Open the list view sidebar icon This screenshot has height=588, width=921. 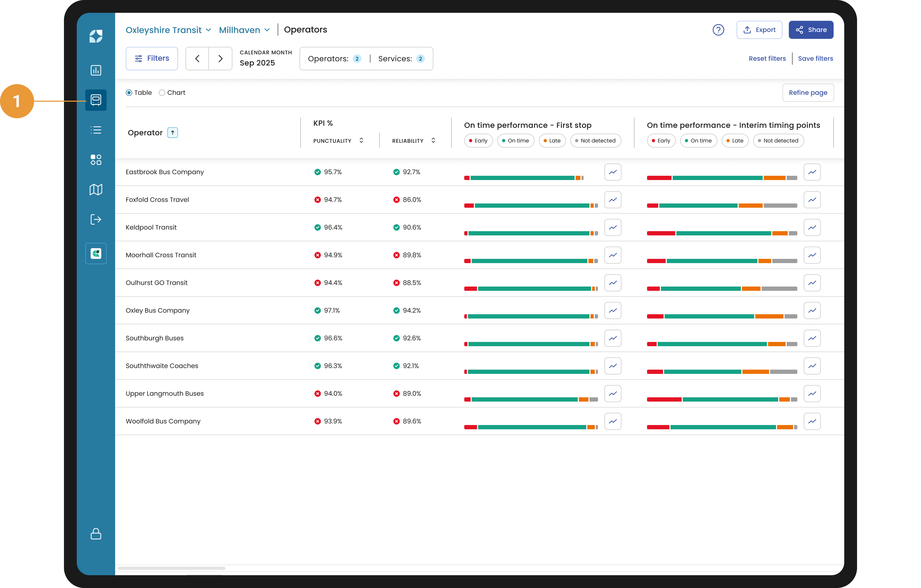pyautogui.click(x=96, y=130)
